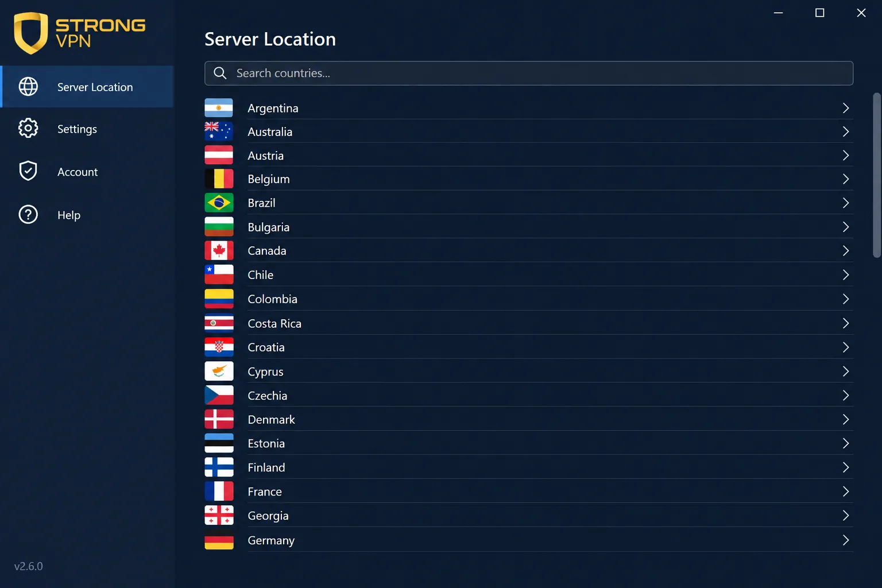This screenshot has width=882, height=588.
Task: Expand Brazil server list chevron
Action: coord(845,203)
